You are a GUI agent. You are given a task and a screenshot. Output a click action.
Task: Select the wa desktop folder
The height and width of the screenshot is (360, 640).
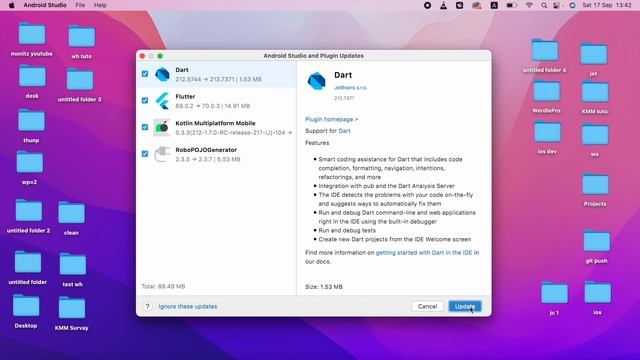[x=595, y=135]
